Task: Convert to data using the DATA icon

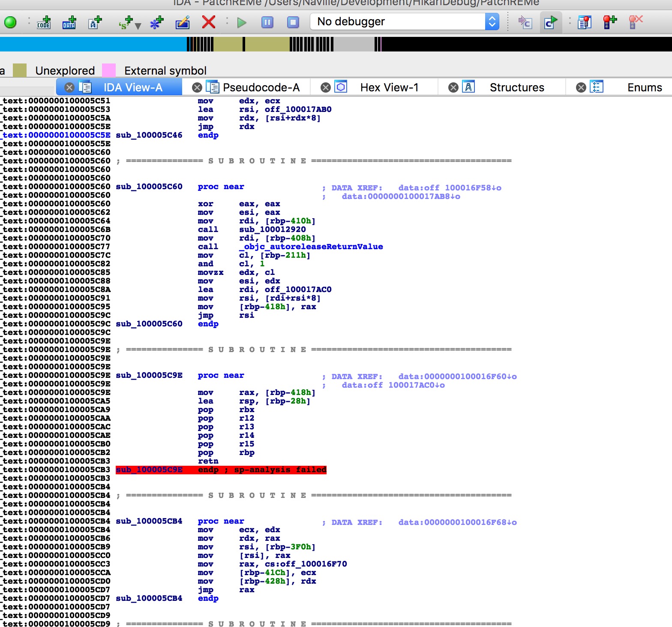Action: [69, 22]
